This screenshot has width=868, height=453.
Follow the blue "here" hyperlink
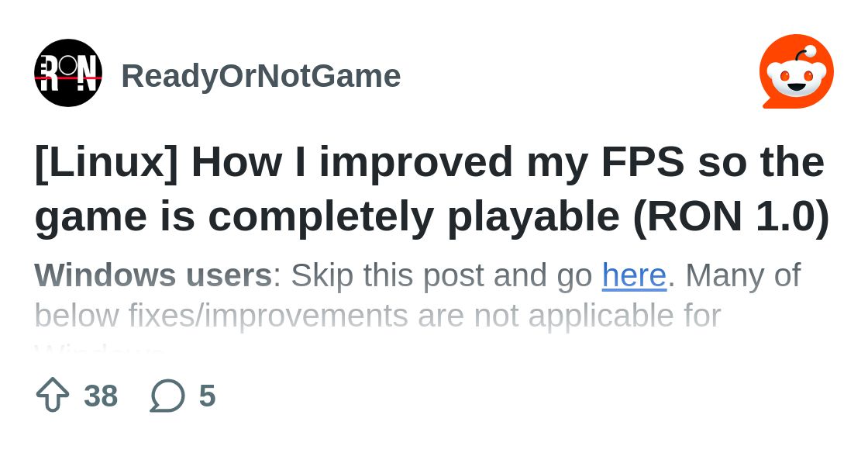[x=634, y=275]
